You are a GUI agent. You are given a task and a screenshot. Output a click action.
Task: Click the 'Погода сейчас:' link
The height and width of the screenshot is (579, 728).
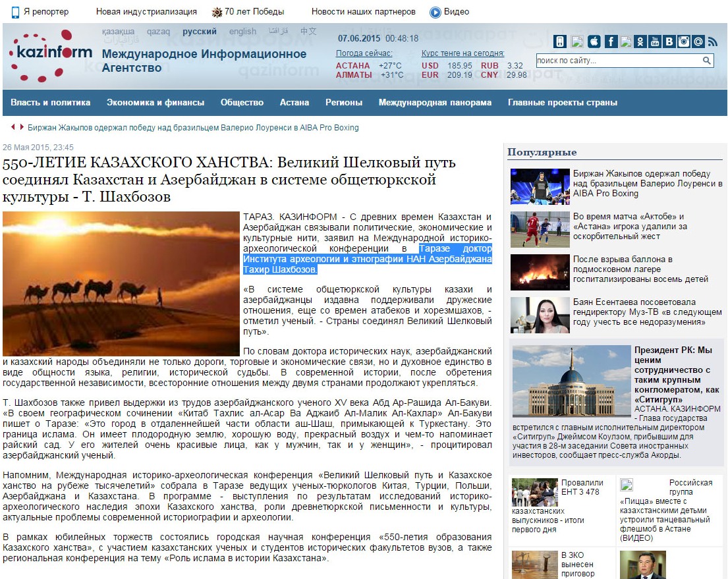click(x=364, y=53)
